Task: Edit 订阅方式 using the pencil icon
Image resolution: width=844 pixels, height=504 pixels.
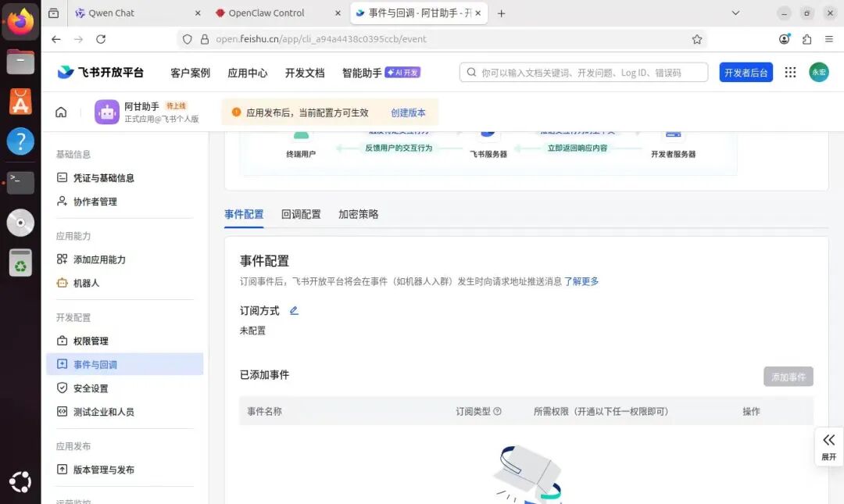Action: [294, 310]
